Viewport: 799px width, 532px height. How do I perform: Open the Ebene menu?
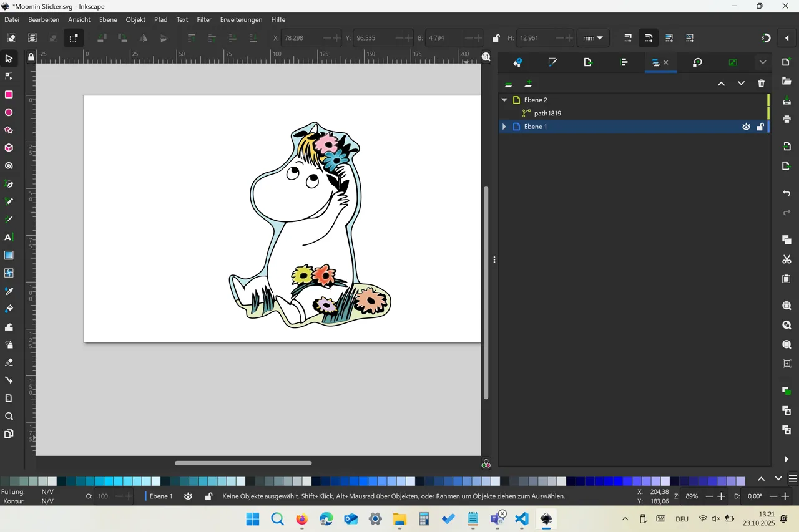point(108,19)
